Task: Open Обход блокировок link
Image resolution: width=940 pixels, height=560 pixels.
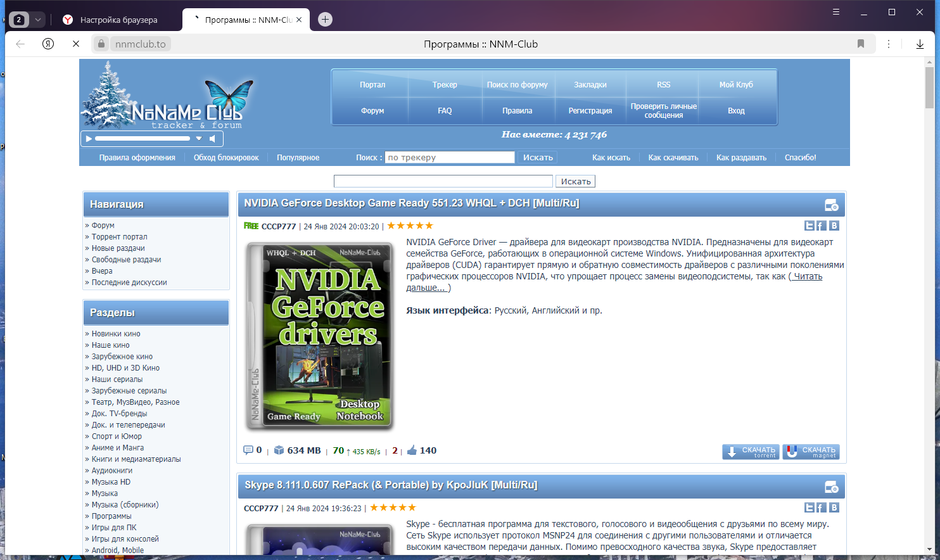Action: (226, 157)
